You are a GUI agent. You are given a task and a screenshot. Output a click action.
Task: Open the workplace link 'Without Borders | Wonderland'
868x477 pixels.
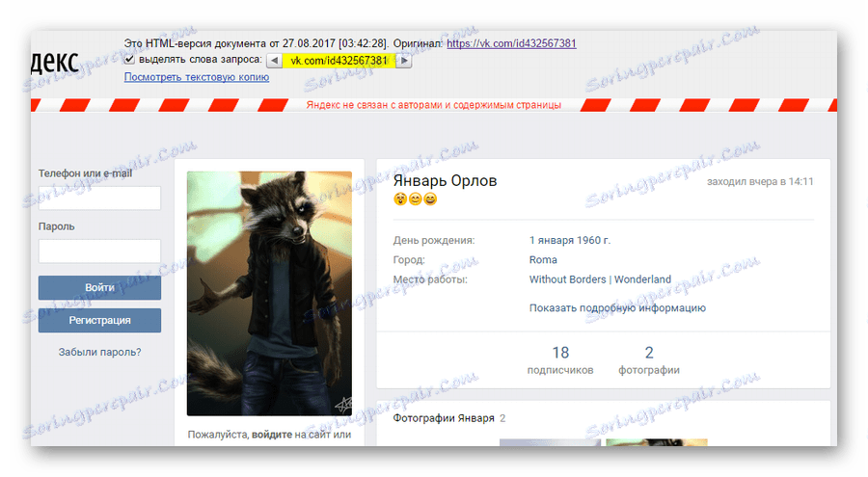pyautogui.click(x=600, y=279)
